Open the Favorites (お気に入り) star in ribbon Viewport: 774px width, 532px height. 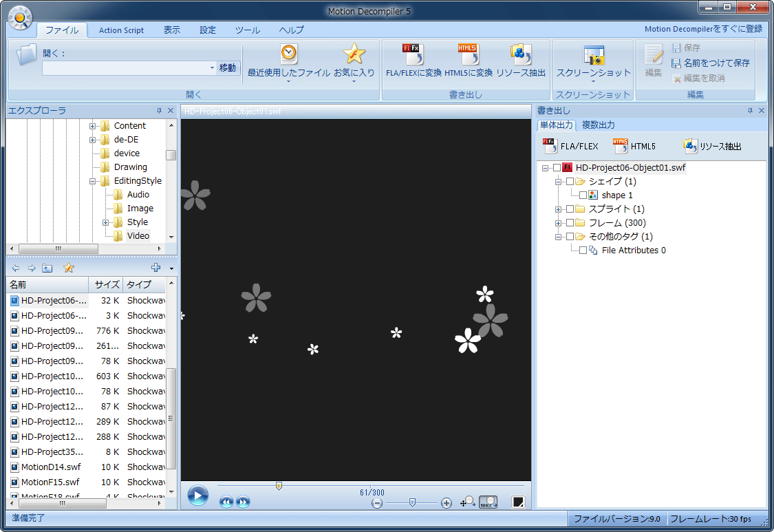tap(354, 54)
